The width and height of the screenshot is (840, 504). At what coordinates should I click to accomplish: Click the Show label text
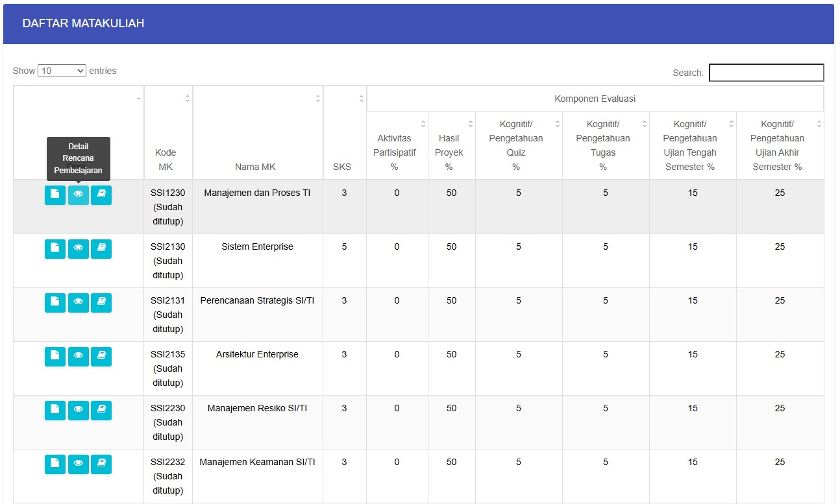[24, 71]
